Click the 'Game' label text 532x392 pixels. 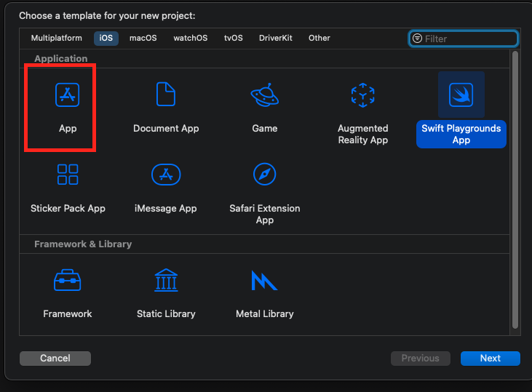tap(265, 129)
